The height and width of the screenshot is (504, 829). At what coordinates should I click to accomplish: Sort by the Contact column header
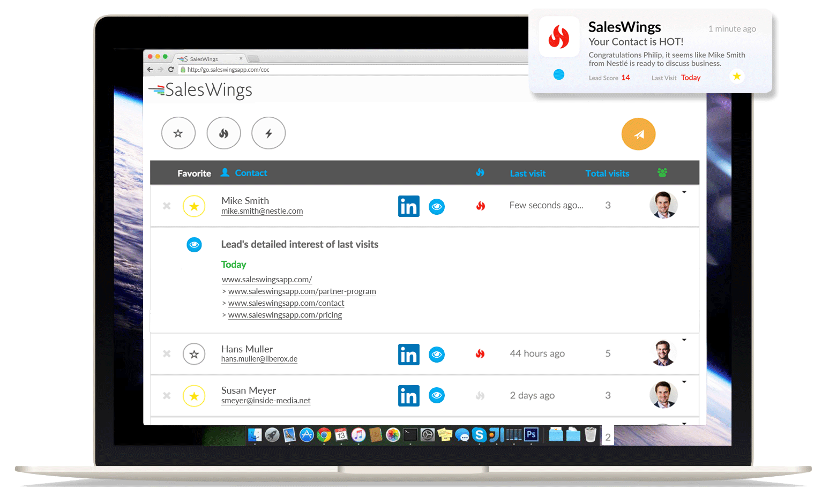pos(251,173)
